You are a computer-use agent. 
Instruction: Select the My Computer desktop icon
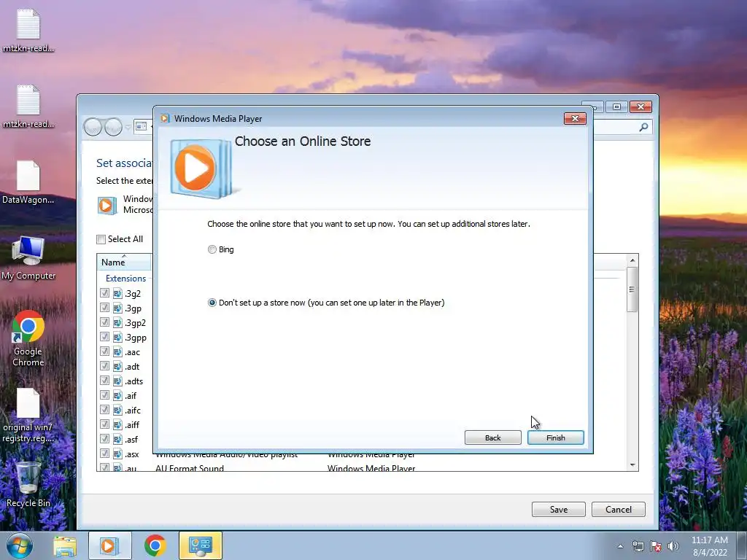coord(28,258)
